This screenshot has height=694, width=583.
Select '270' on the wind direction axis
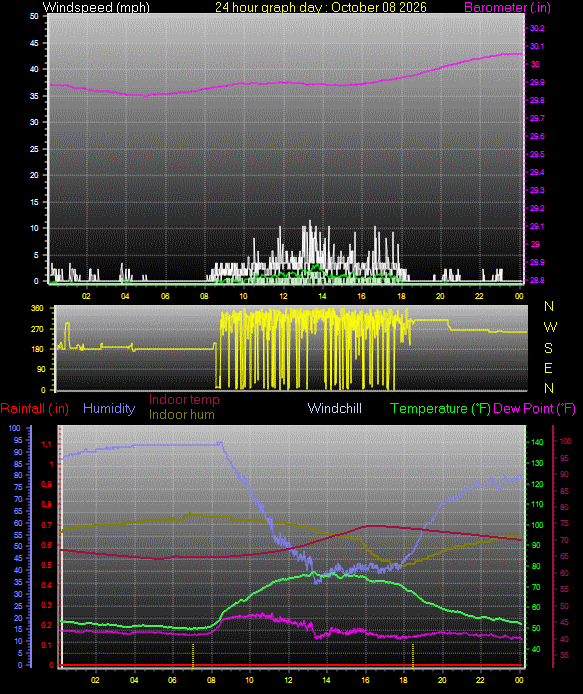click(x=37, y=329)
